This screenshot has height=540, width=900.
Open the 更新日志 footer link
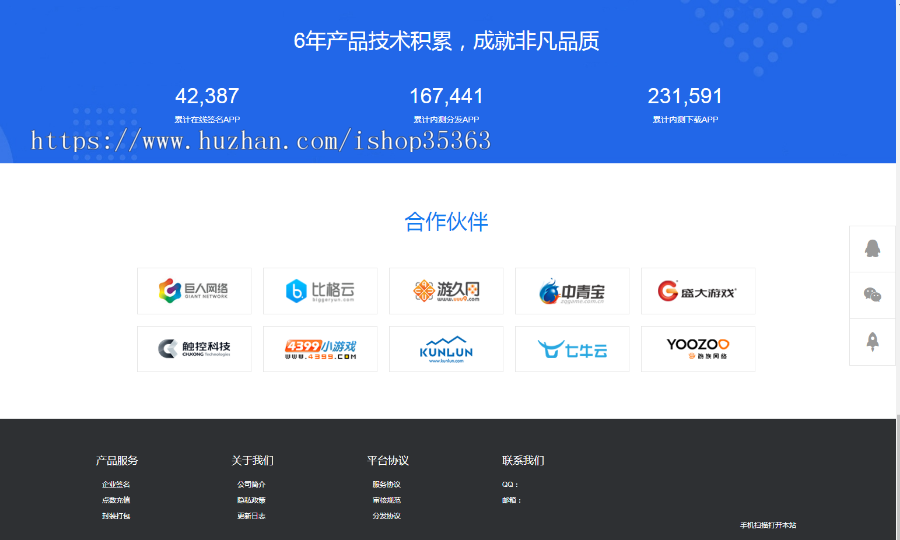(251, 516)
